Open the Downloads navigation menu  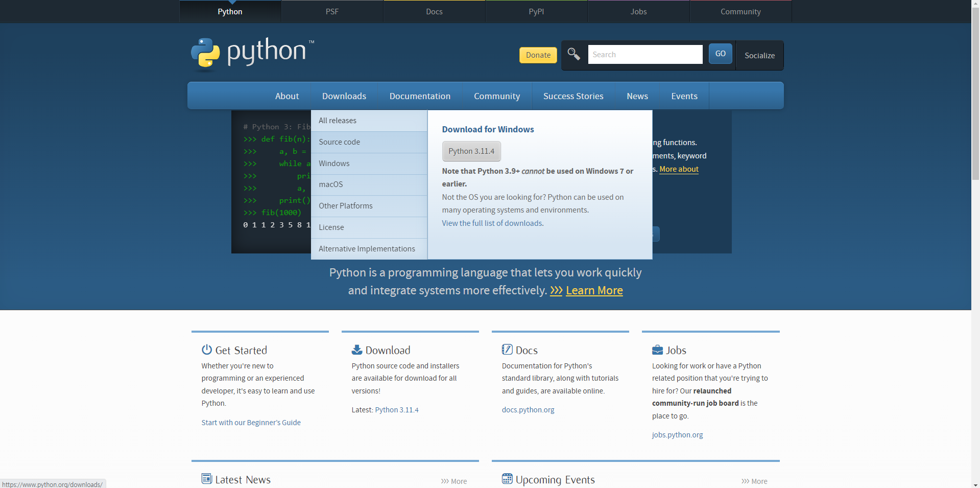point(344,96)
